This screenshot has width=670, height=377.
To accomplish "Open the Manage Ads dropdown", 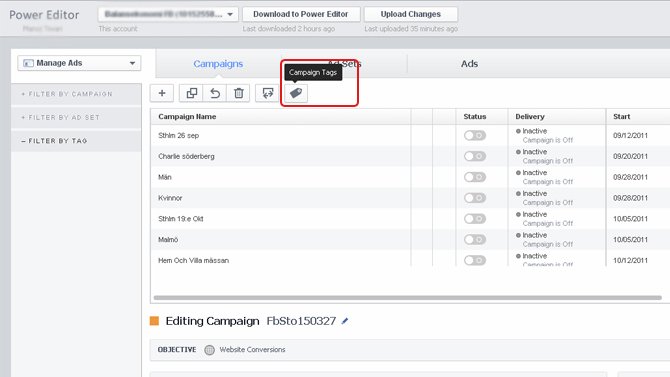I will point(79,63).
